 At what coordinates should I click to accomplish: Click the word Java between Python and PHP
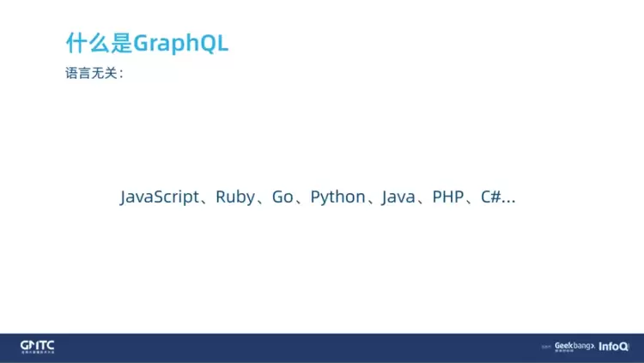point(398,197)
